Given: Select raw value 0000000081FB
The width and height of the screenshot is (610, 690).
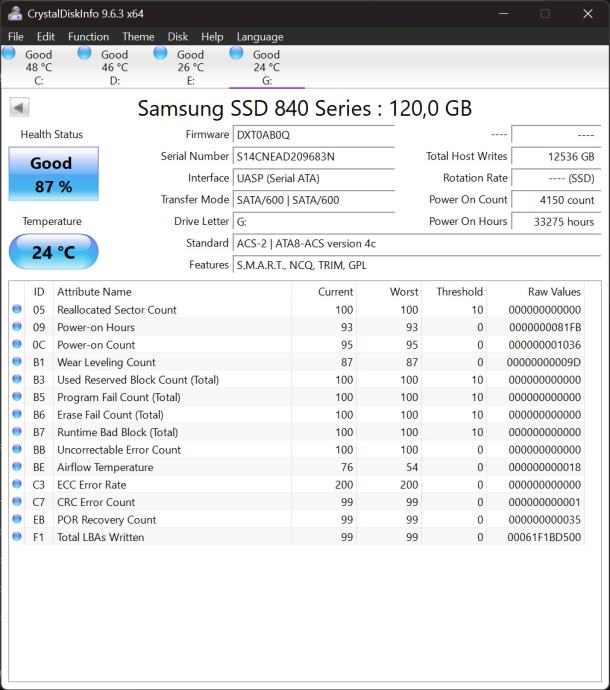Looking at the screenshot, I should coord(545,327).
